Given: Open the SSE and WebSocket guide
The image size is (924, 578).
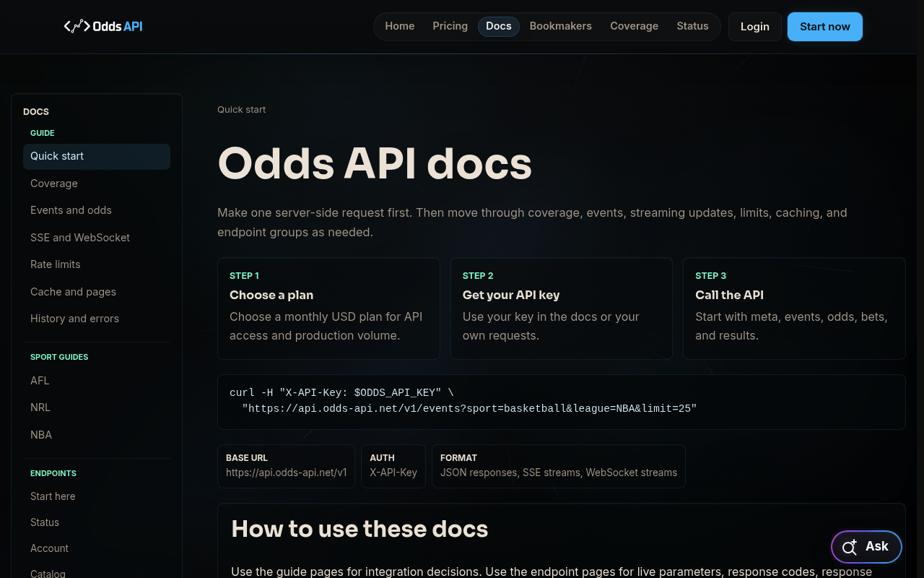Looking at the screenshot, I should tap(97, 238).
